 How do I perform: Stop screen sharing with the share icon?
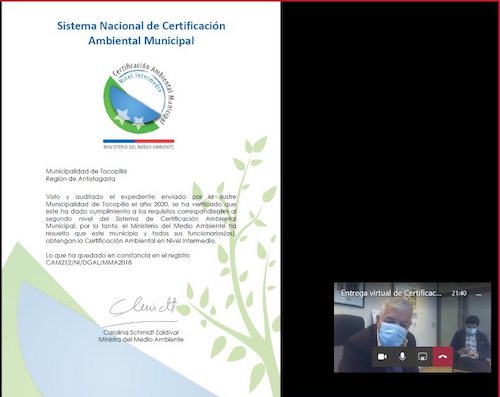click(422, 357)
